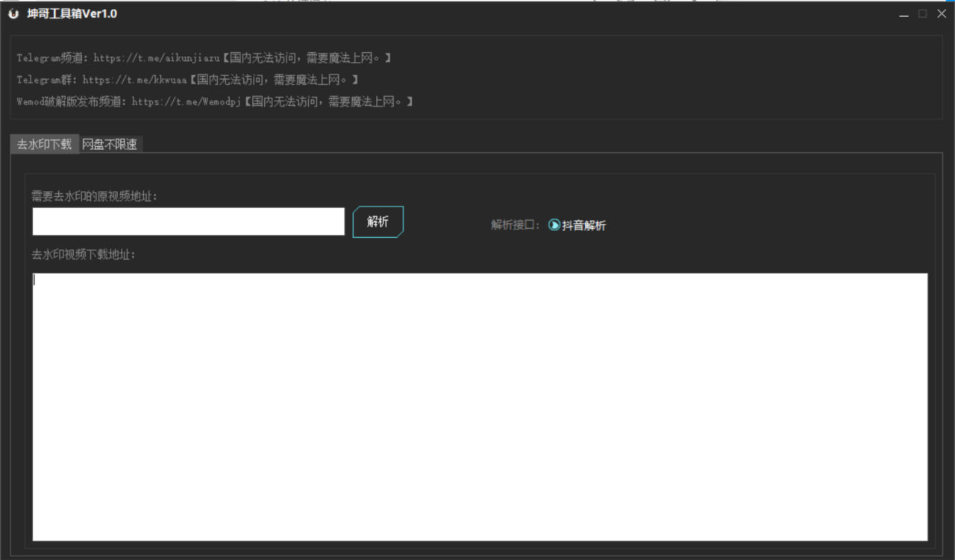
Task: Focus the original video URL input field
Action: 189,221
